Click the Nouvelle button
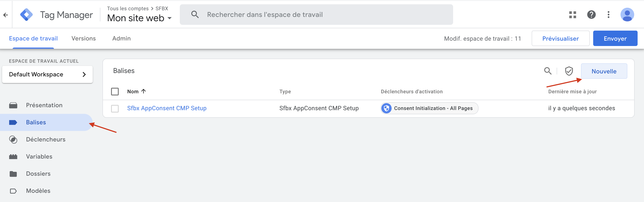 click(604, 71)
